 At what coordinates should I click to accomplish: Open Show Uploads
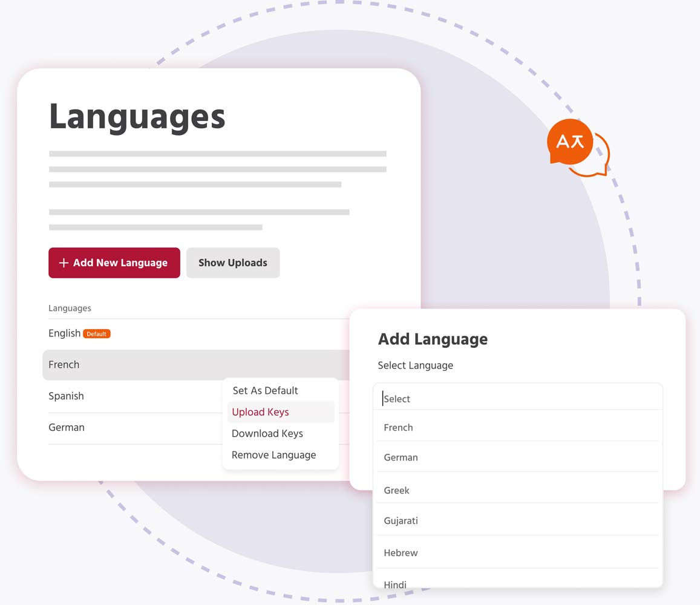point(232,263)
